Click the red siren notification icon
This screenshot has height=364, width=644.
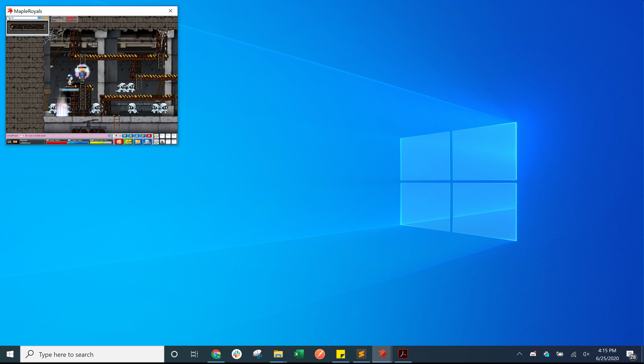116,136
